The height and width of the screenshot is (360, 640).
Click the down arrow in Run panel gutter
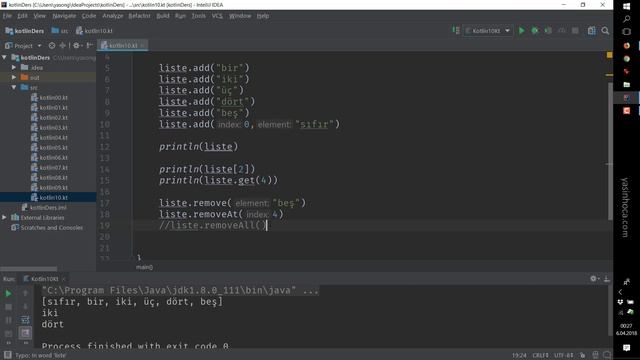pos(25,307)
